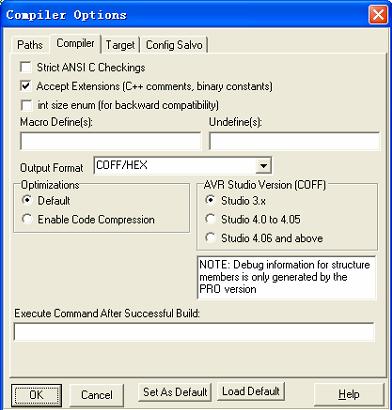Screen dimensions: 392x410
Task: Close the Compiler Options dialog
Action: click(378, 15)
